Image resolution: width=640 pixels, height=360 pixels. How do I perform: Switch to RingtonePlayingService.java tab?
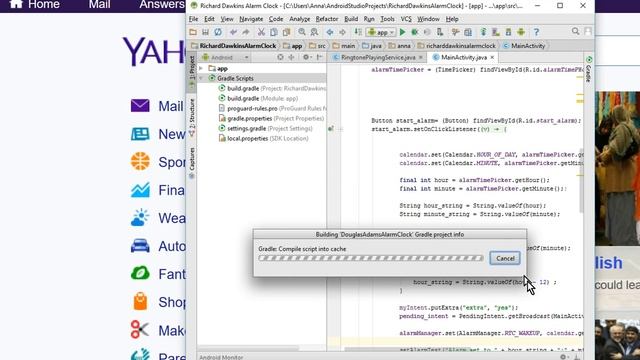click(x=378, y=58)
